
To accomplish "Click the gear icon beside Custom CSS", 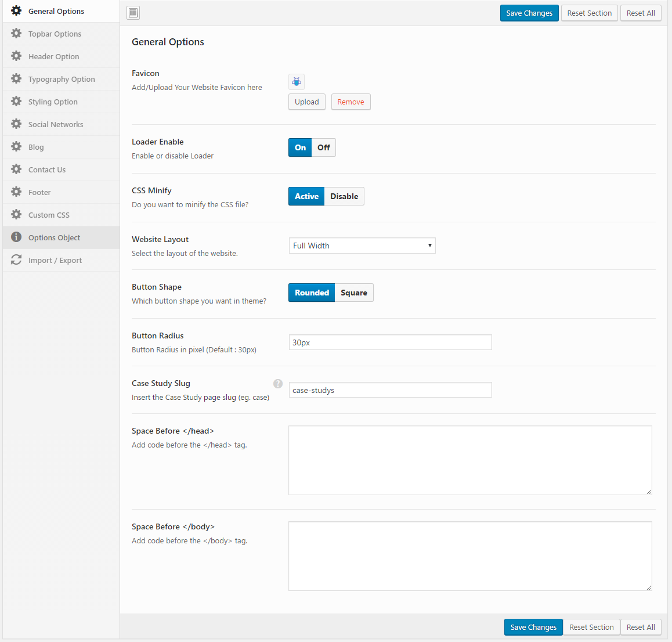I will coord(16,215).
